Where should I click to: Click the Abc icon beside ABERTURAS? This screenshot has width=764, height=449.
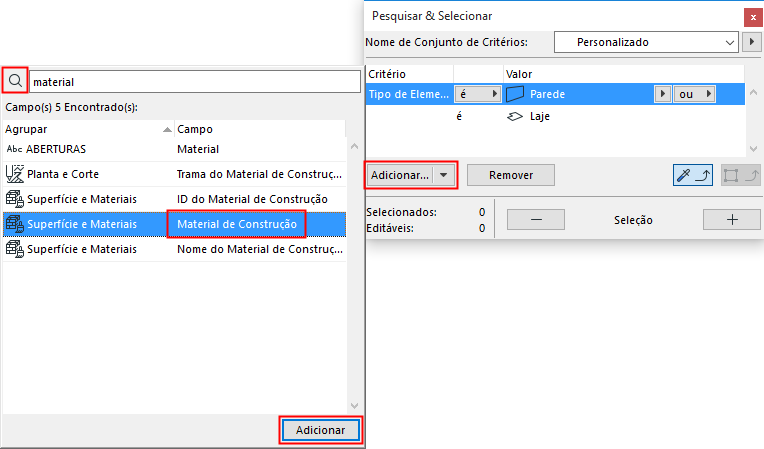[x=14, y=149]
